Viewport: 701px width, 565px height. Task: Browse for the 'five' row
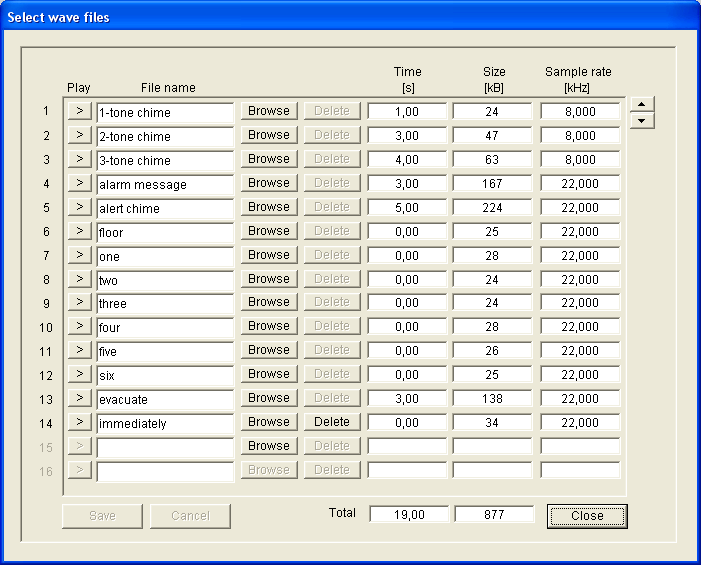coord(269,350)
